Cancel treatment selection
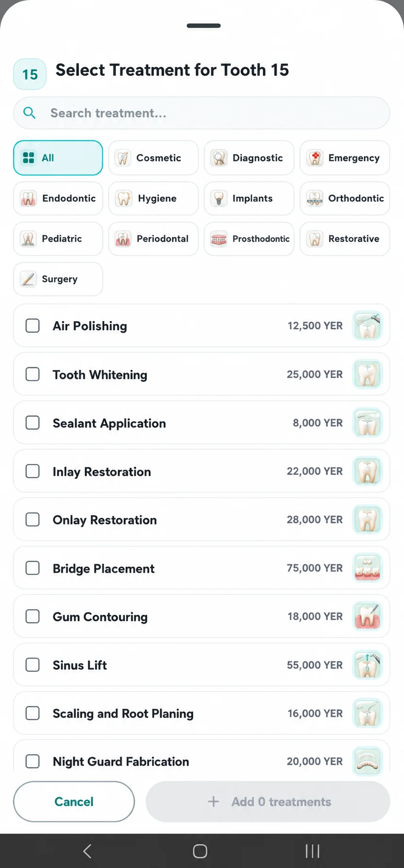 pos(74,801)
